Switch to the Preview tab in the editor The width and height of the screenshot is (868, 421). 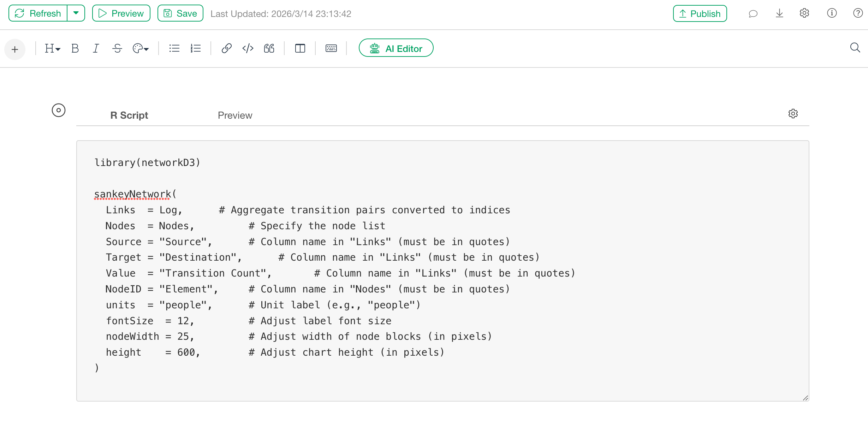(235, 115)
